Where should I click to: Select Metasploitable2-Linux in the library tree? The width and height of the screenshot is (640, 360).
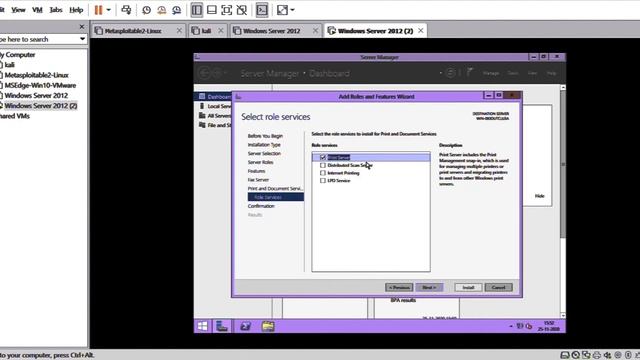pos(36,75)
